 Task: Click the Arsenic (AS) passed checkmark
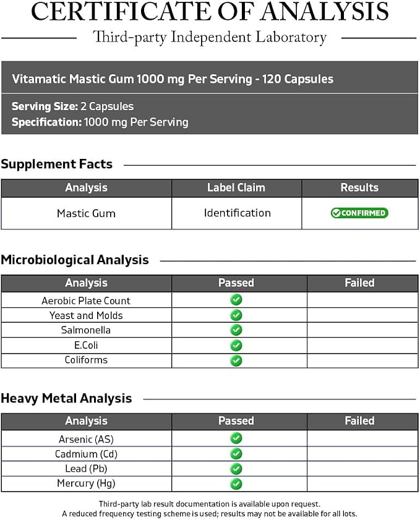pos(236,438)
